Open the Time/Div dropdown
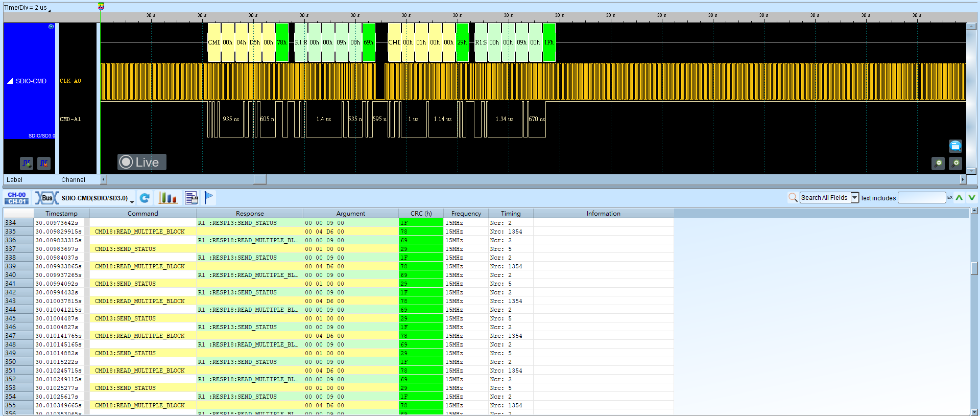This screenshot has width=980, height=416. (x=49, y=10)
